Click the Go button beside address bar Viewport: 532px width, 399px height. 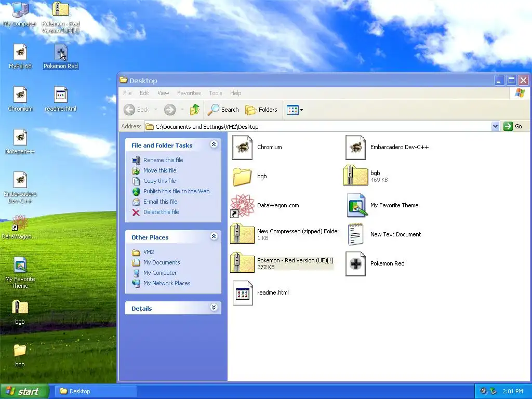click(x=513, y=126)
